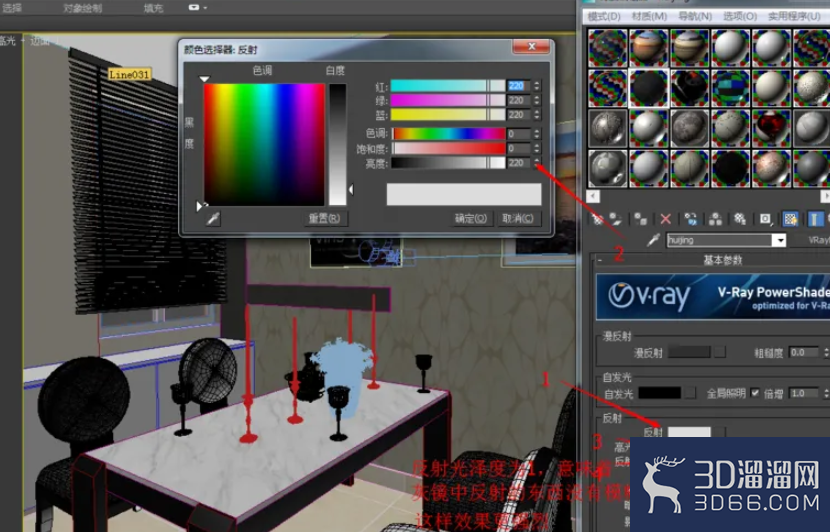This screenshot has width=830, height=532.
Task: Click the Make Unique icon
Action: click(715, 219)
